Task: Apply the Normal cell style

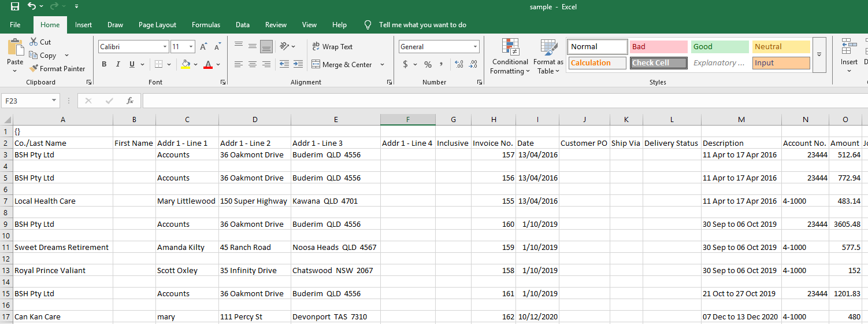Action: [x=598, y=47]
